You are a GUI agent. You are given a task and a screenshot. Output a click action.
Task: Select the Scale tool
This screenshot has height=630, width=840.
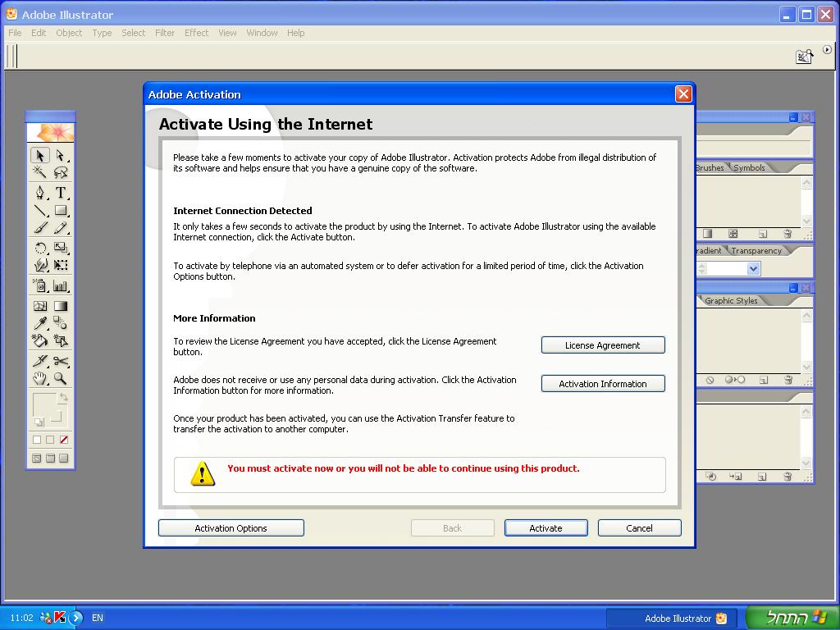pos(61,248)
